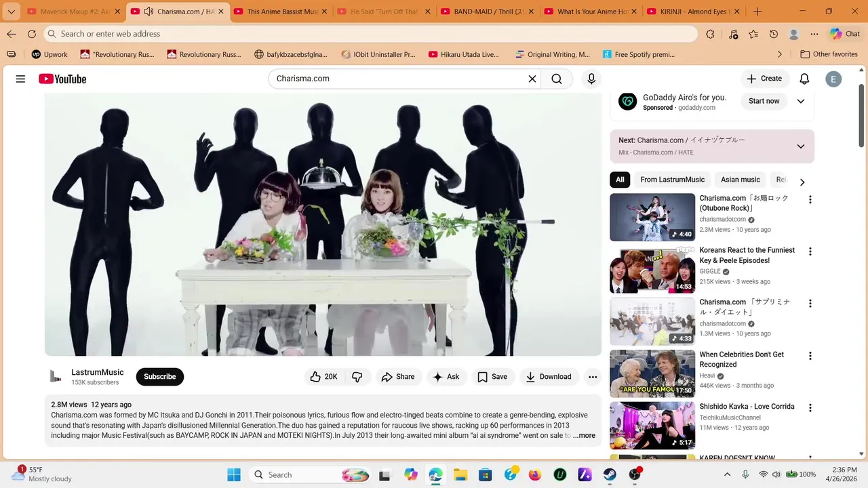Open Hikaru Utada Live bookmark
Image resolution: width=868 pixels, height=488 pixels.
click(x=463, y=54)
